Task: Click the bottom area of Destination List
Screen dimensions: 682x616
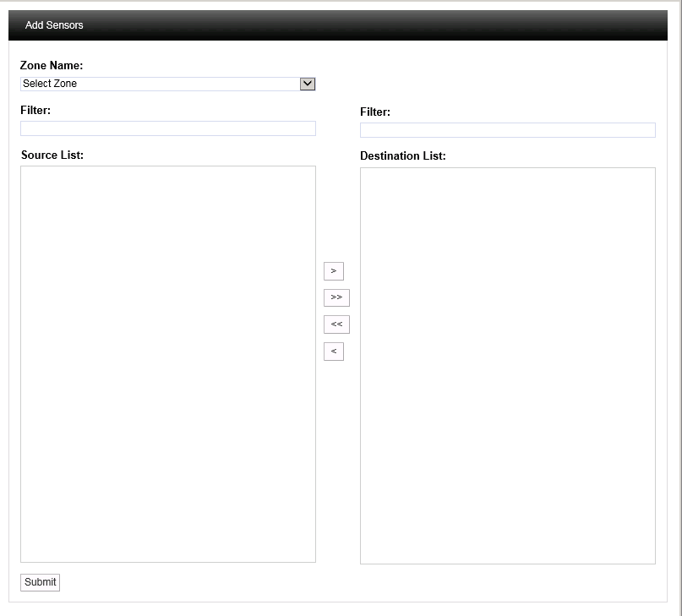Action: (x=507, y=542)
